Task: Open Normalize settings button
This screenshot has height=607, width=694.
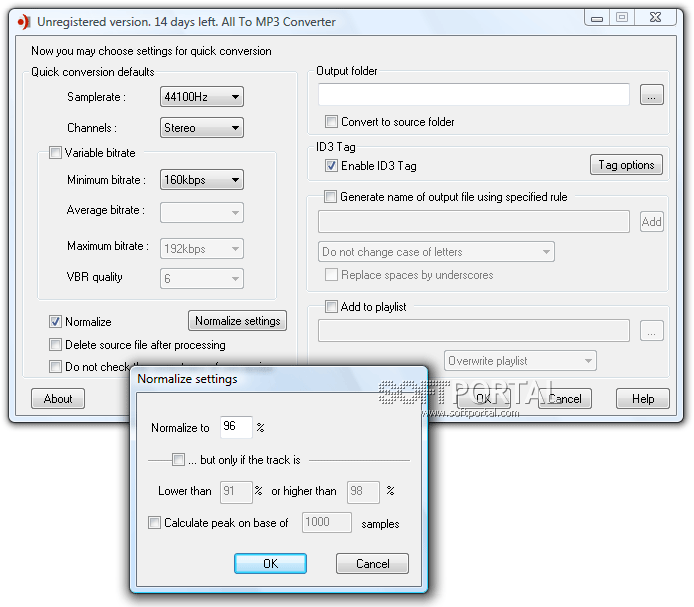Action: (x=238, y=321)
